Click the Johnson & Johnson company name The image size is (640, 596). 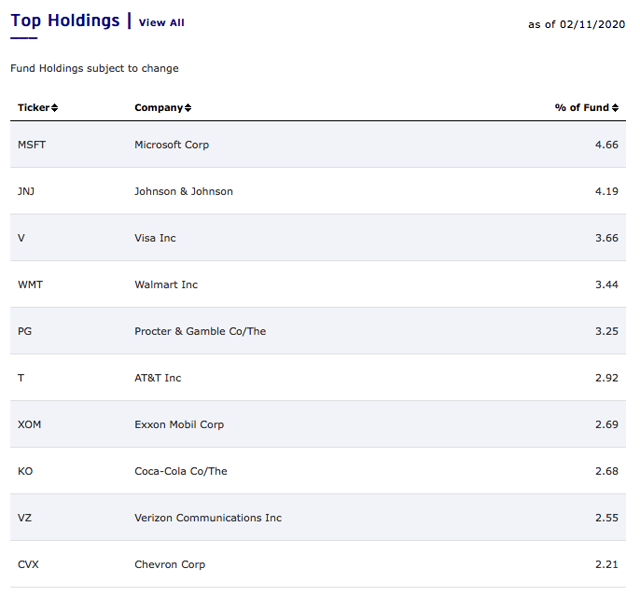click(184, 191)
